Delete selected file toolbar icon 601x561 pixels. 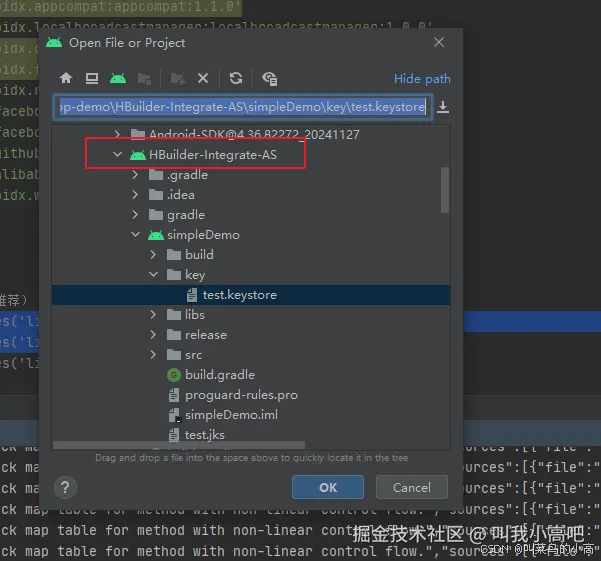[203, 79]
